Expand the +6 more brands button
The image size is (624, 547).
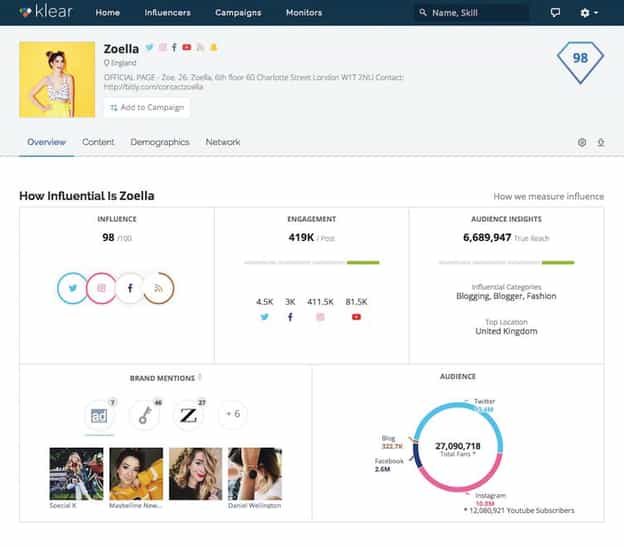(233, 414)
